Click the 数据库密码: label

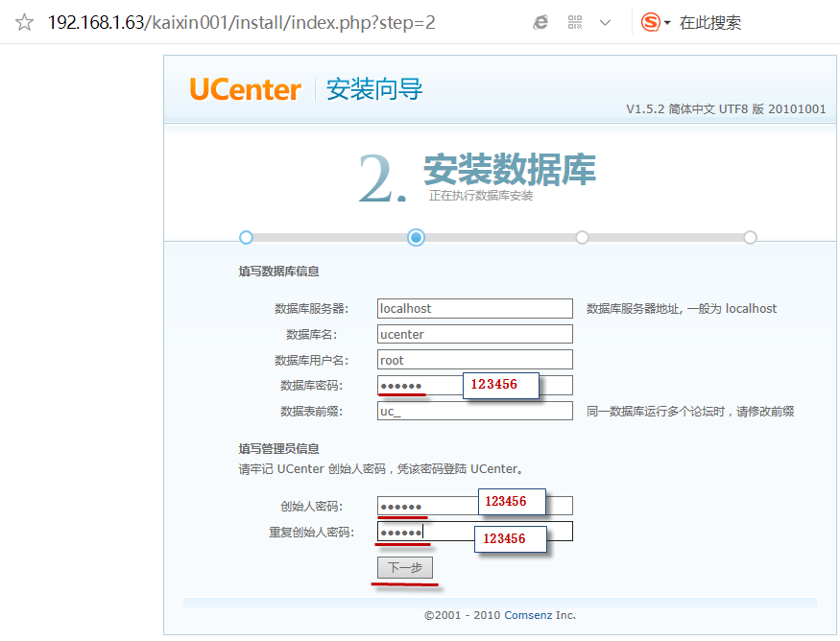pyautogui.click(x=311, y=386)
